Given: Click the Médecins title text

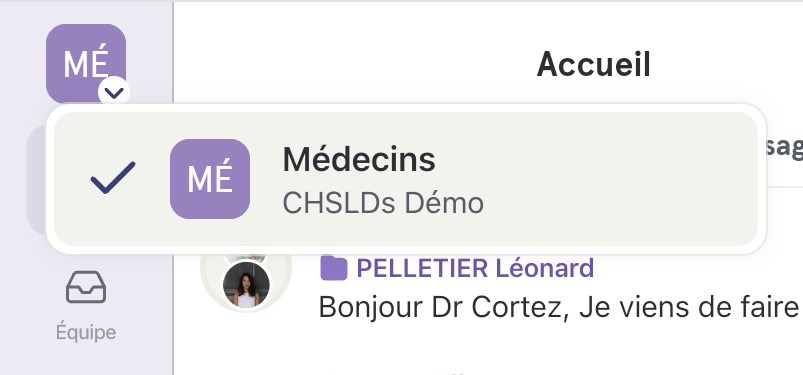Looking at the screenshot, I should pos(359,159).
